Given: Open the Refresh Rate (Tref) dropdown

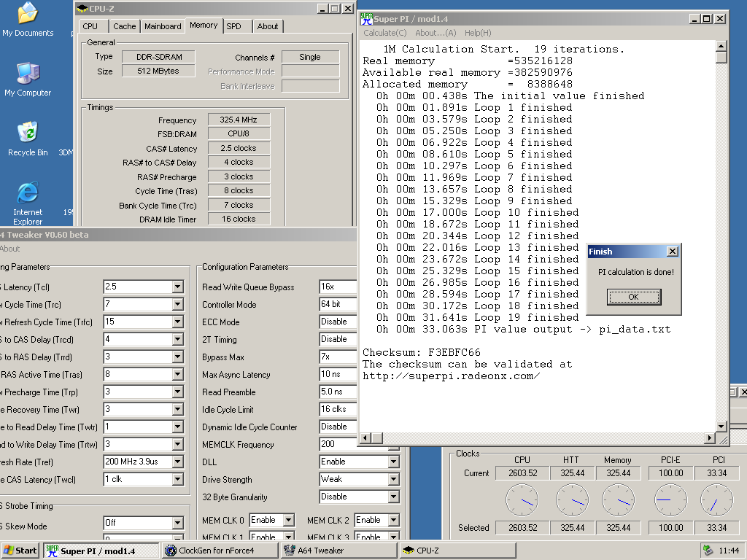Looking at the screenshot, I should pos(178,462).
